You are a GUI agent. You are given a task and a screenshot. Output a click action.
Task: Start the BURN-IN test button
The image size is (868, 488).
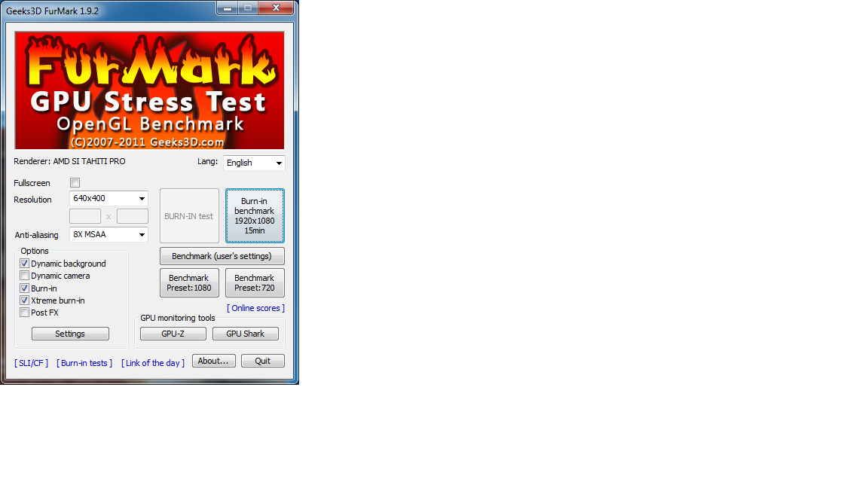click(189, 216)
